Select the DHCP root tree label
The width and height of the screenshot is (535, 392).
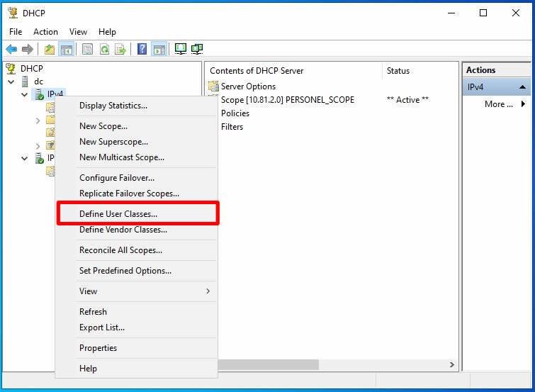32,69
